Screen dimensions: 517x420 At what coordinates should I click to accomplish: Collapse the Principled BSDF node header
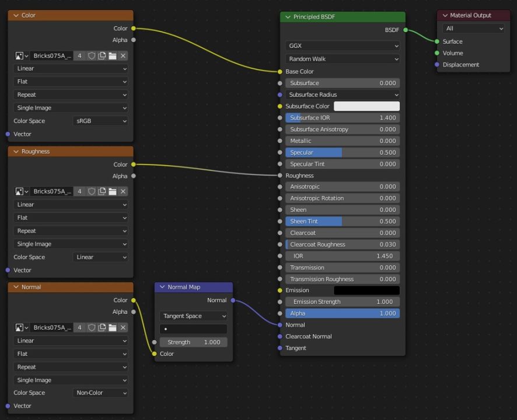click(287, 16)
